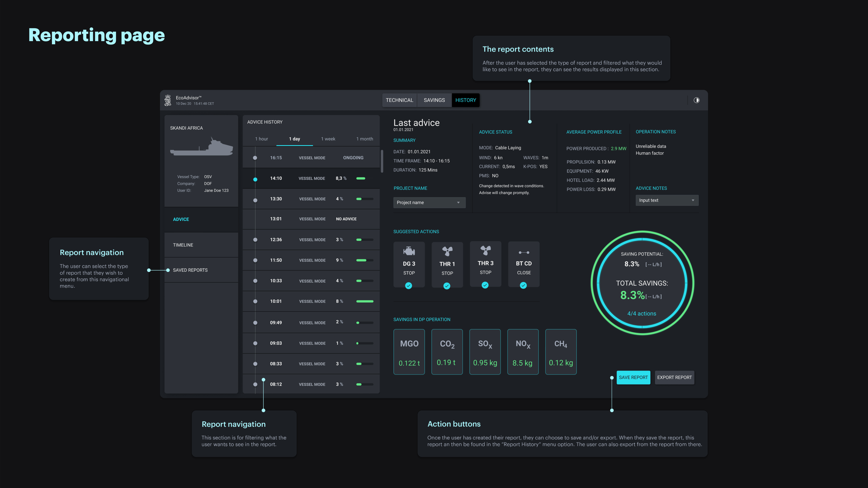This screenshot has width=868, height=488.
Task: Open the SAVED REPORTS menu item
Action: tap(201, 270)
